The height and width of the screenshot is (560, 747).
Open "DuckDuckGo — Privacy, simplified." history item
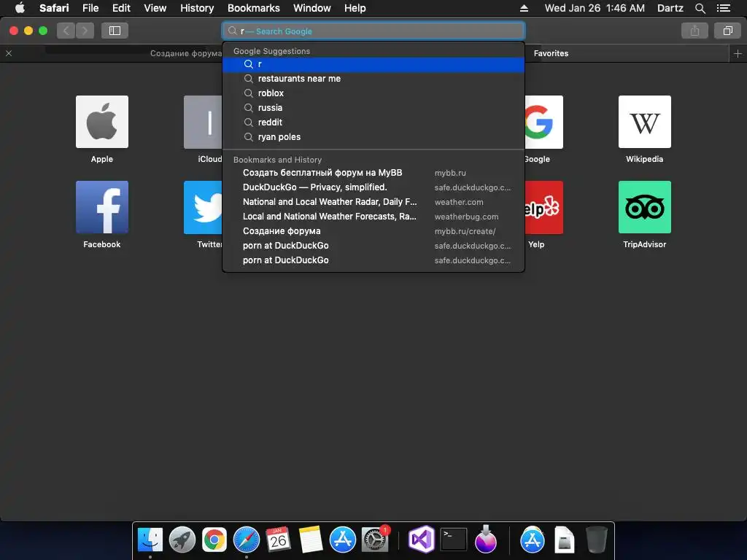tap(373, 187)
